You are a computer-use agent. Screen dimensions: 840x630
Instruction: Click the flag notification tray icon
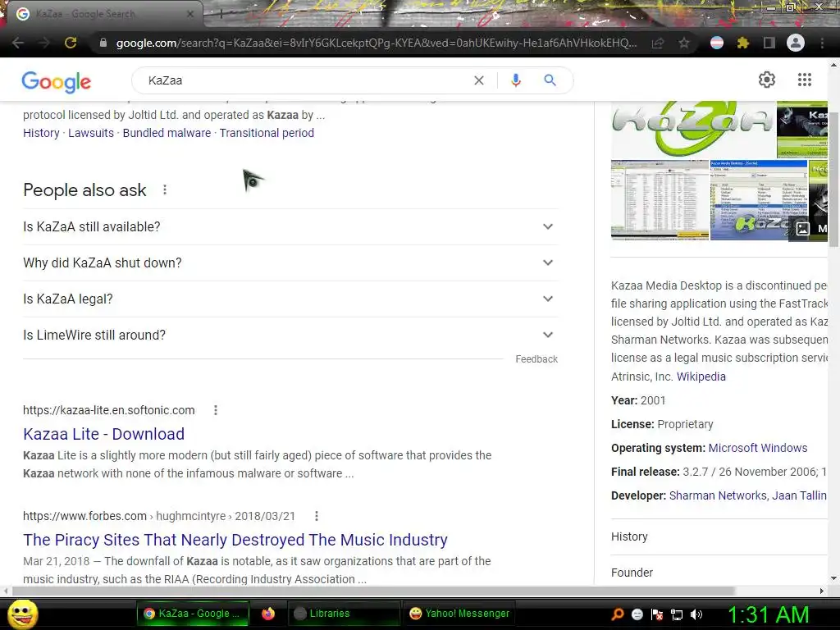[x=657, y=614]
